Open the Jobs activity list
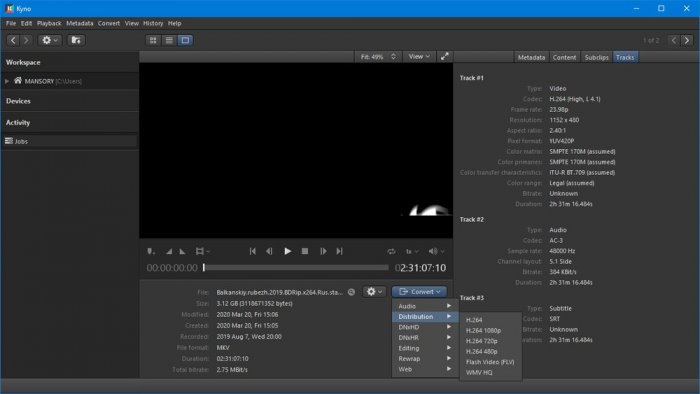Screen dimensions: 700x394 click(69, 141)
